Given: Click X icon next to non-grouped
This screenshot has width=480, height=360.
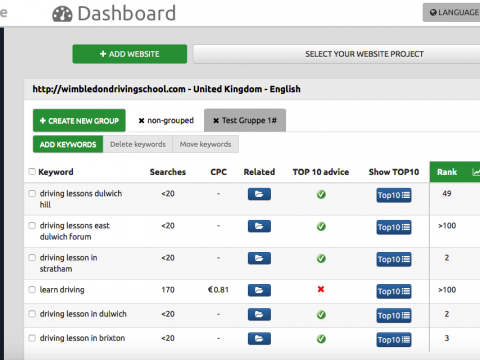Looking at the screenshot, I should (x=141, y=121).
